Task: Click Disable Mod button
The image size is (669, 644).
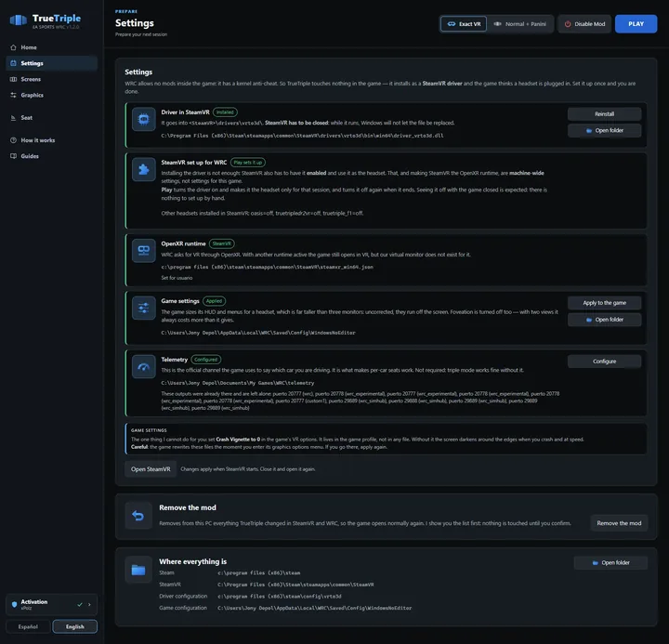Action: point(584,24)
